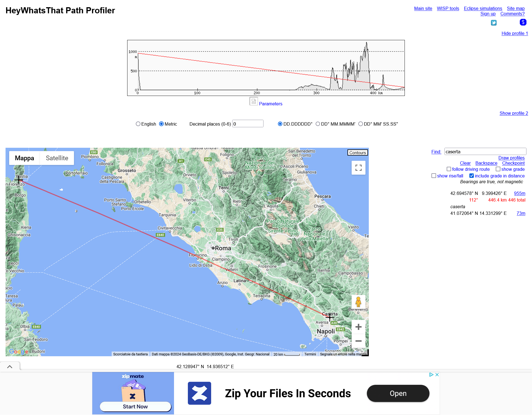Screen dimensions: 532x420
Task: Click Clear link
Action: 465,163
